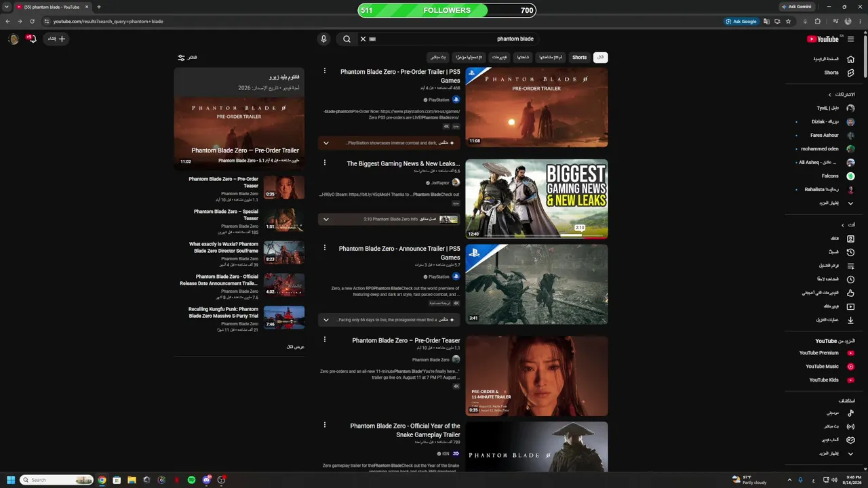The image size is (868, 488).
Task: Click the Windows taskbar search box
Action: [x=57, y=480]
